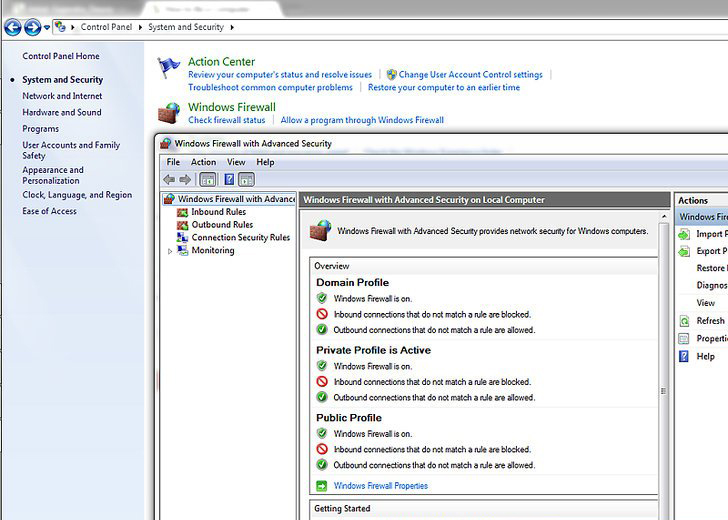Expand the arrow after System and Security breadcrumb
The image size is (728, 520).
232,27
